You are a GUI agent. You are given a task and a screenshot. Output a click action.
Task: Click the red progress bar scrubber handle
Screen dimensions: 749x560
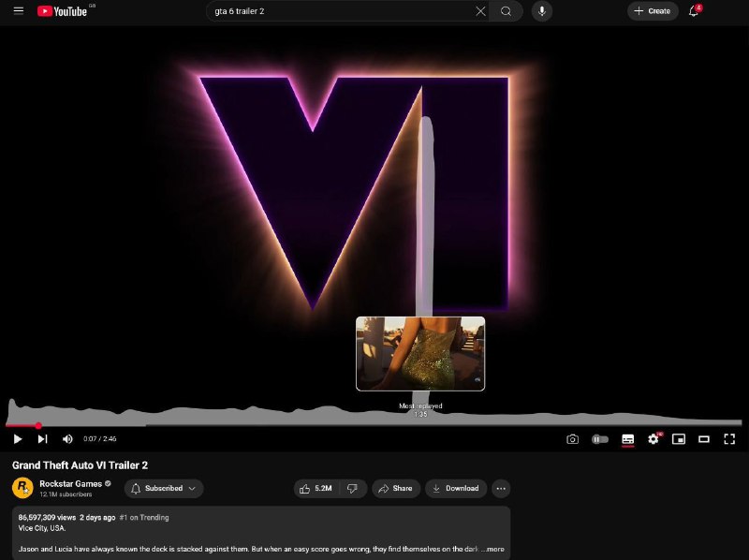click(x=38, y=425)
